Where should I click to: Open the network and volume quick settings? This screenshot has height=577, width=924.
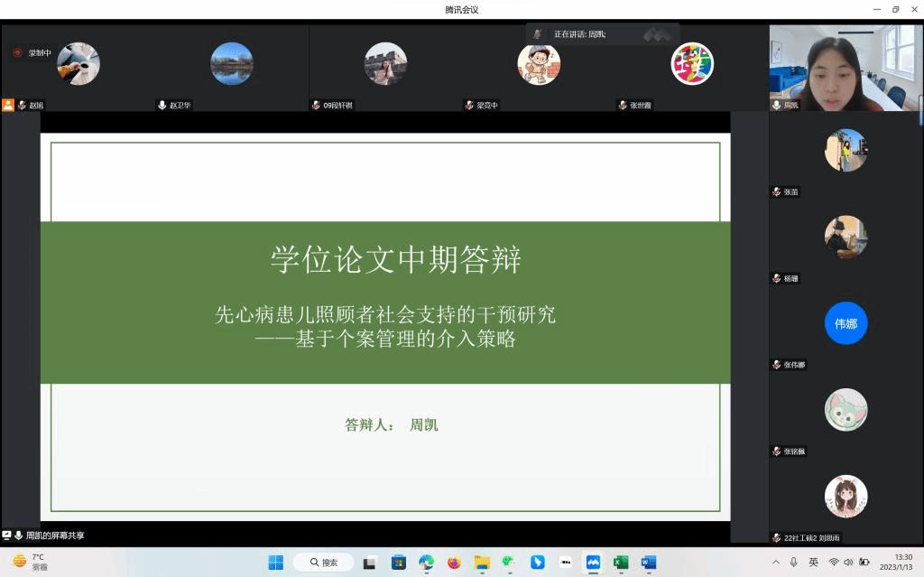coord(848,562)
